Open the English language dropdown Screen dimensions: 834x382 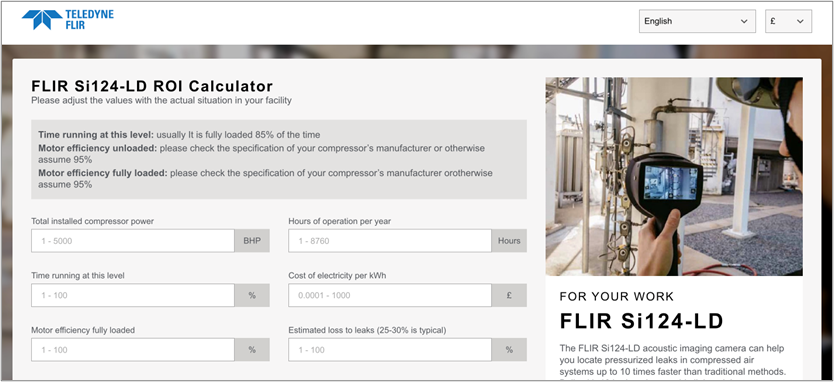697,21
